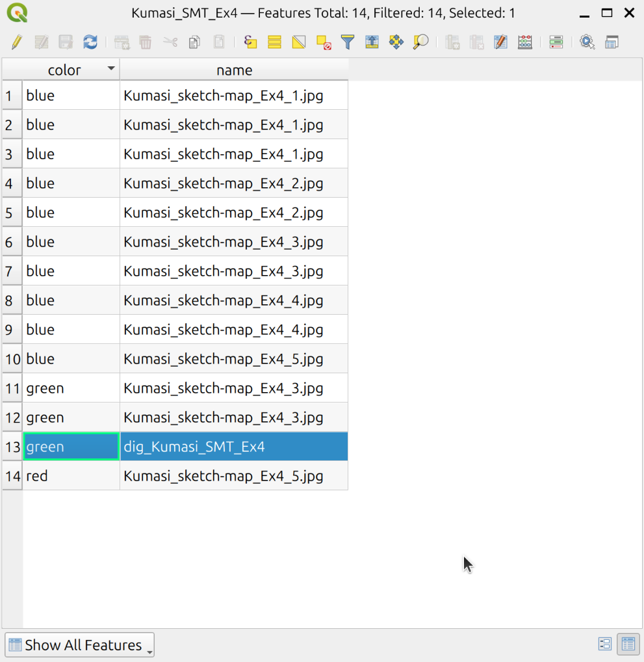Deselect all features

pyautogui.click(x=323, y=42)
